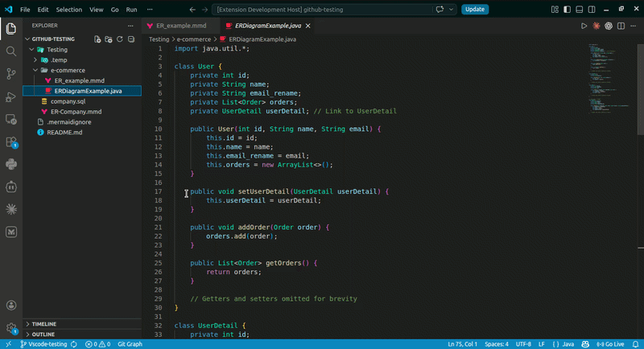Viewport: 644px width, 349px height.
Task: Click Ln 75, Col 1 cursor position
Action: [462, 344]
